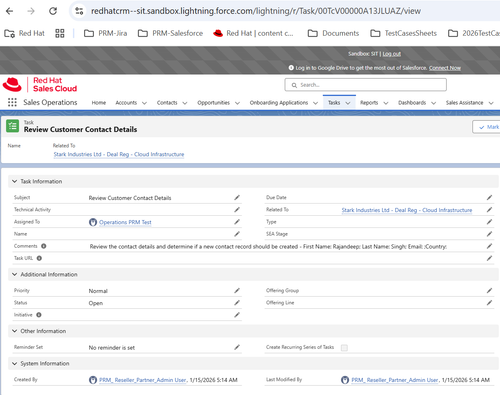
Task: Open site information icon in address bar
Action: click(79, 11)
